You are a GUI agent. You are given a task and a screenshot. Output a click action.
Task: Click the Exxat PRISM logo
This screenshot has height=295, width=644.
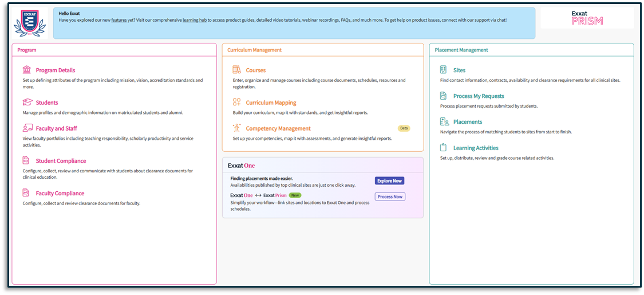pyautogui.click(x=587, y=18)
